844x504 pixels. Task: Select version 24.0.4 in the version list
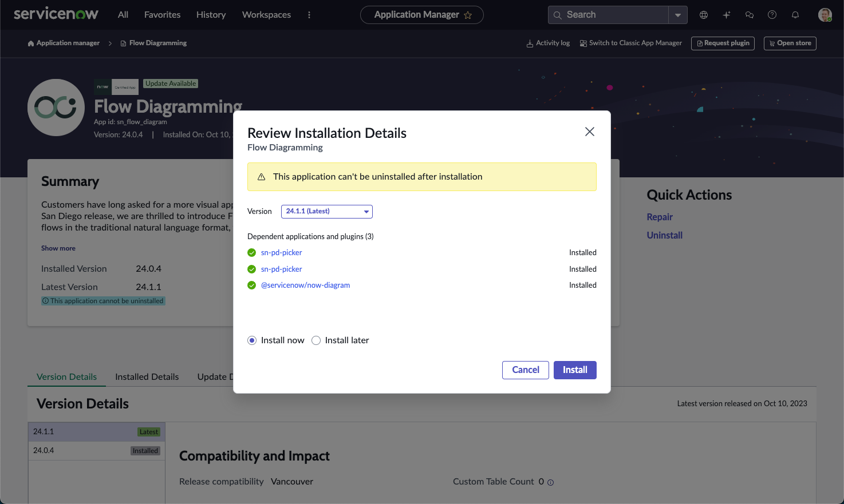97,451
